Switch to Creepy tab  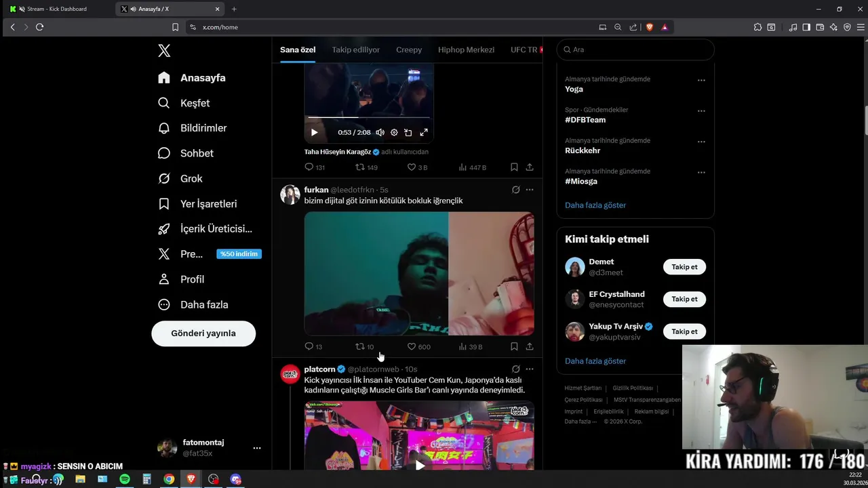click(409, 49)
